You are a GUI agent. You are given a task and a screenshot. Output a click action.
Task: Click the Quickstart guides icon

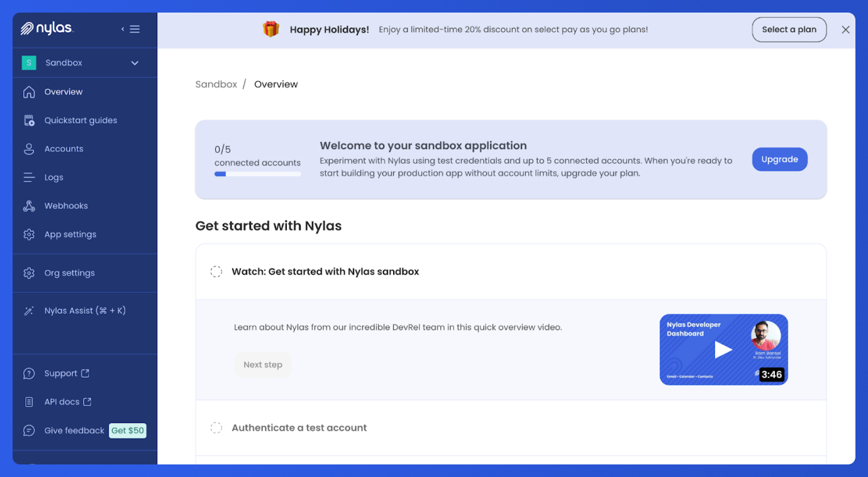point(29,120)
